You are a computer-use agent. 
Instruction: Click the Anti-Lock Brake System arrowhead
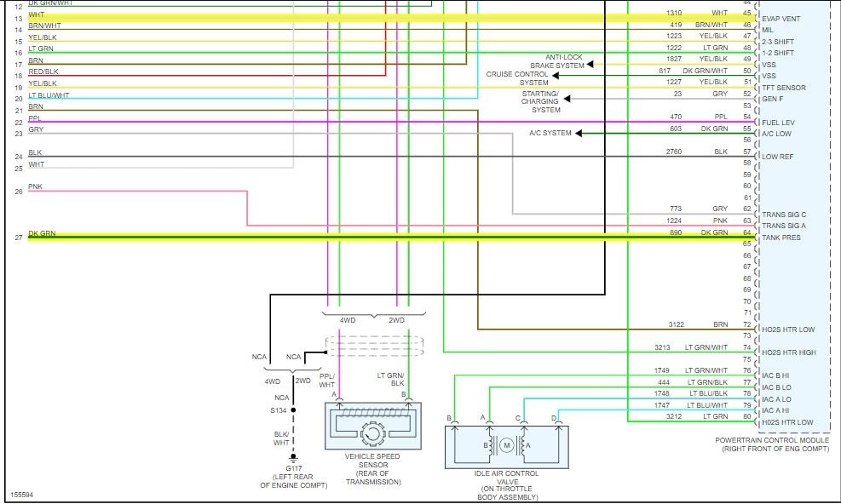(590, 65)
